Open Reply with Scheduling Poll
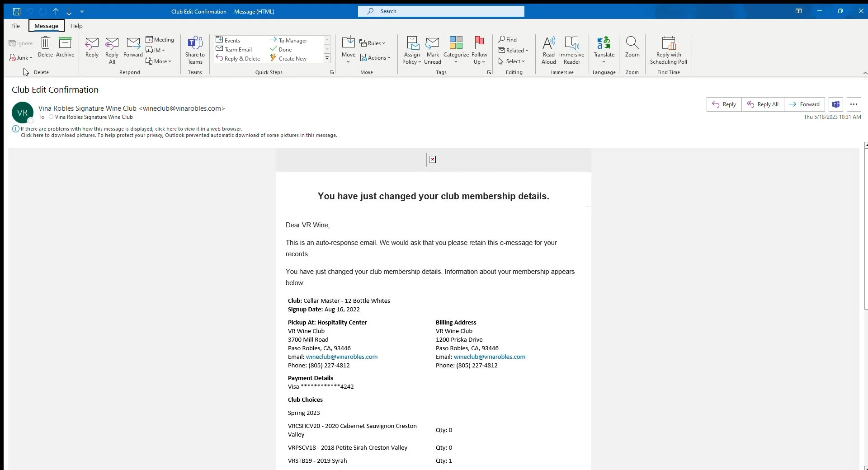 668,51
